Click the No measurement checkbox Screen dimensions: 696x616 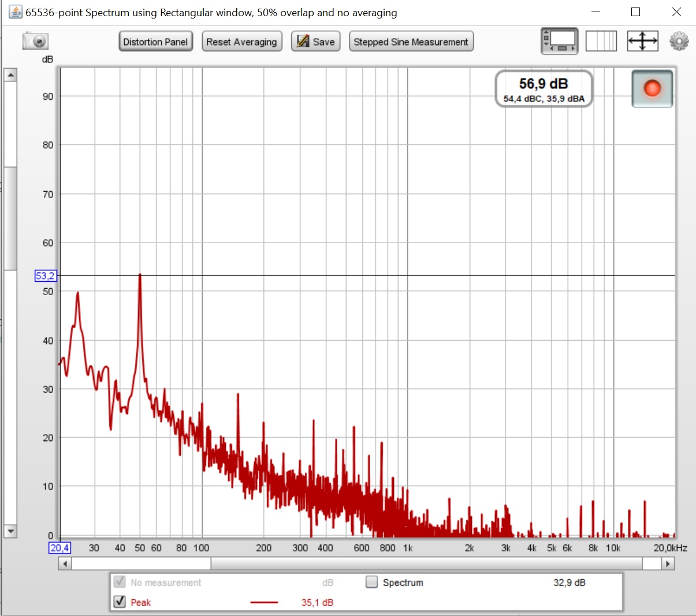coord(120,582)
